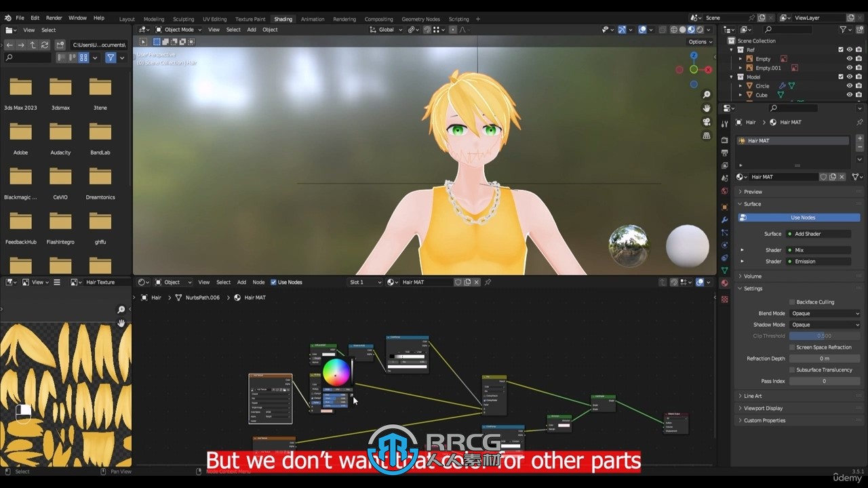The height and width of the screenshot is (488, 868).
Task: Toggle viewport gizmos visibility button
Action: 622,30
